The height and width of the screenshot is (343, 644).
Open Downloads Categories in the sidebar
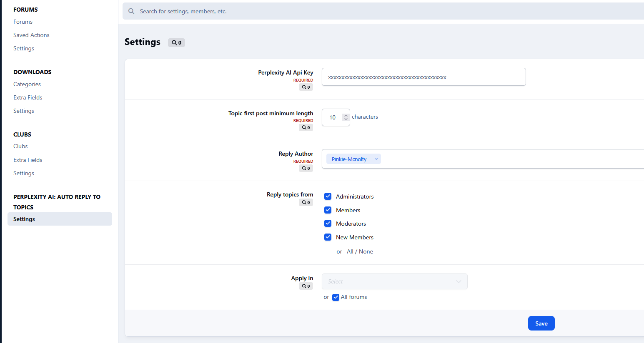coord(27,84)
